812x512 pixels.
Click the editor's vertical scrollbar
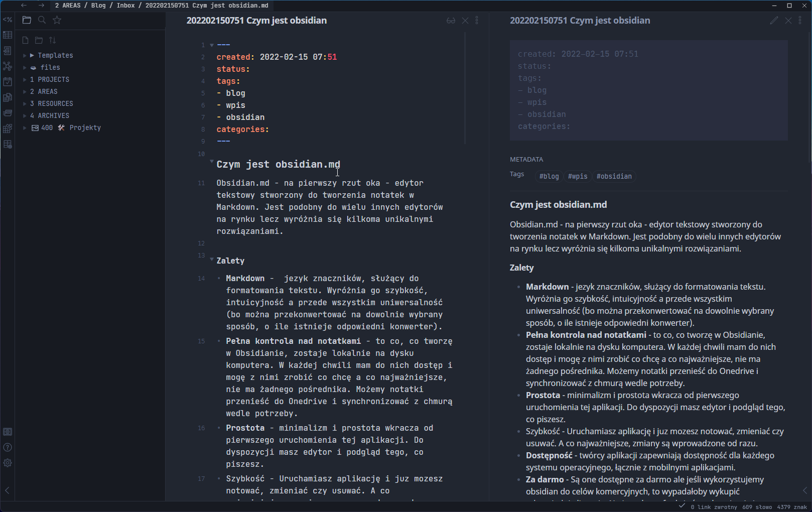465,88
